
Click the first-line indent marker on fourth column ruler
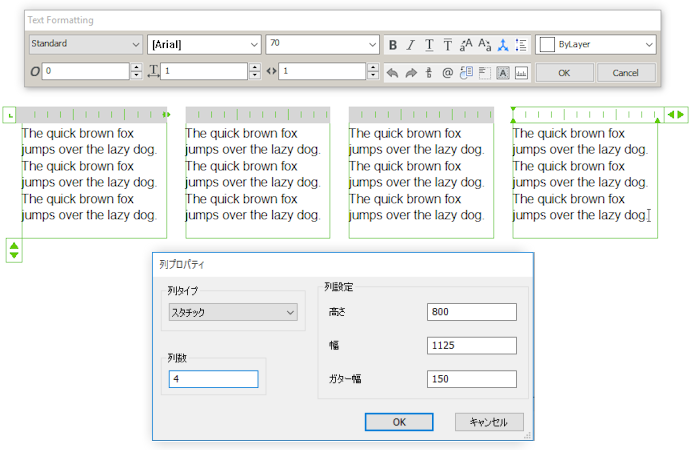pyautogui.click(x=513, y=109)
